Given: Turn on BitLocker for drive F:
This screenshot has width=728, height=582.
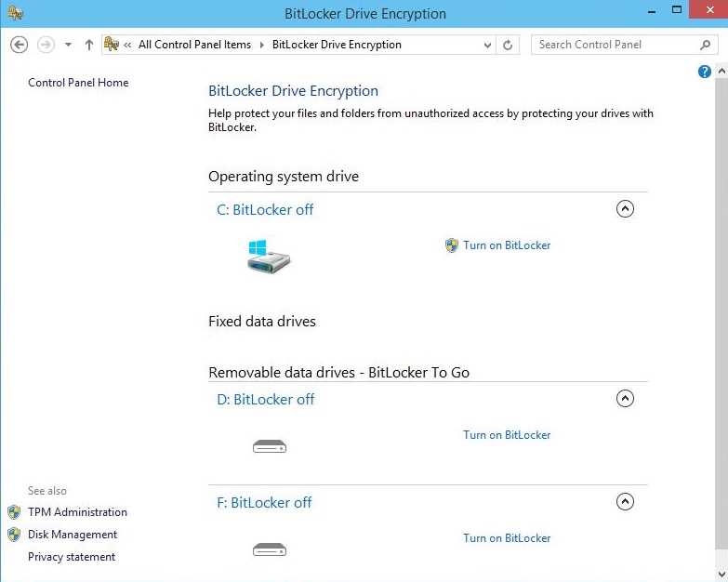Looking at the screenshot, I should point(507,538).
